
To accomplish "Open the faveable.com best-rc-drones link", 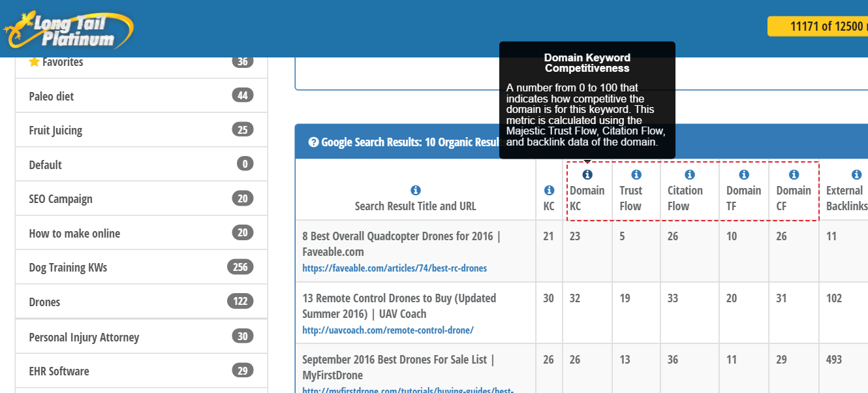I will coord(394,268).
